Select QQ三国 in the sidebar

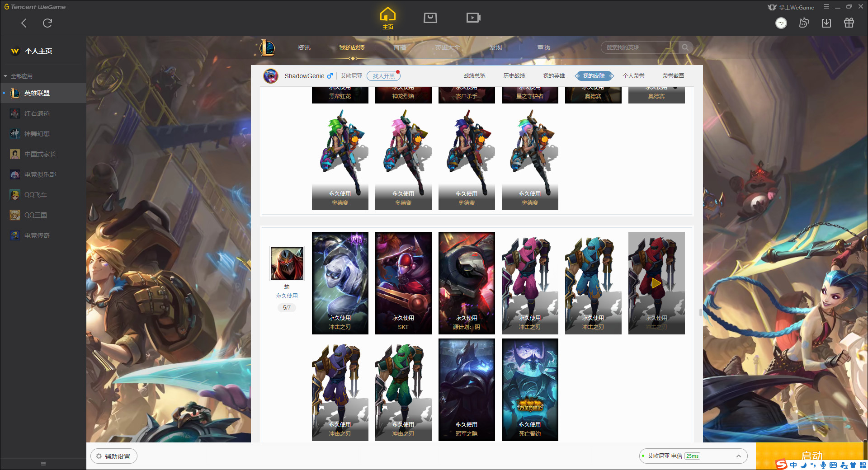(x=43, y=215)
